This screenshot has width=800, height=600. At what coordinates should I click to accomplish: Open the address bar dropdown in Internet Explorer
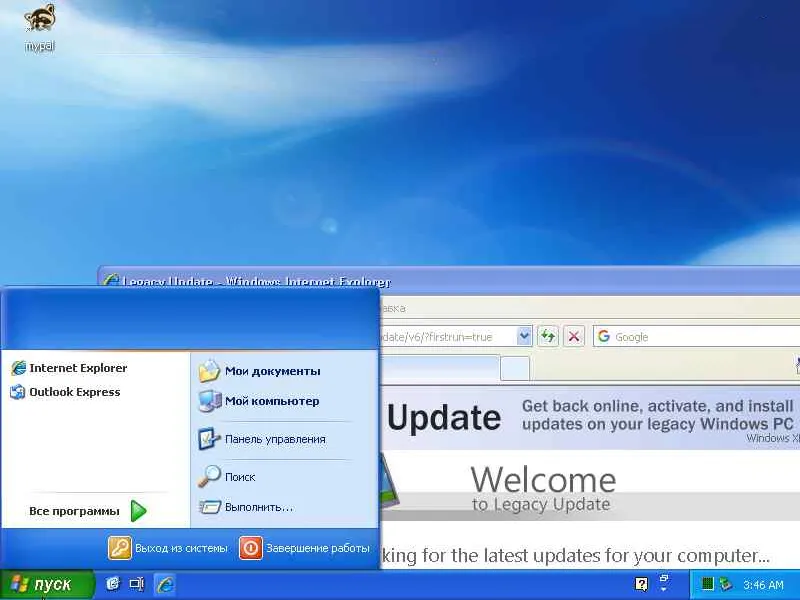pos(524,336)
